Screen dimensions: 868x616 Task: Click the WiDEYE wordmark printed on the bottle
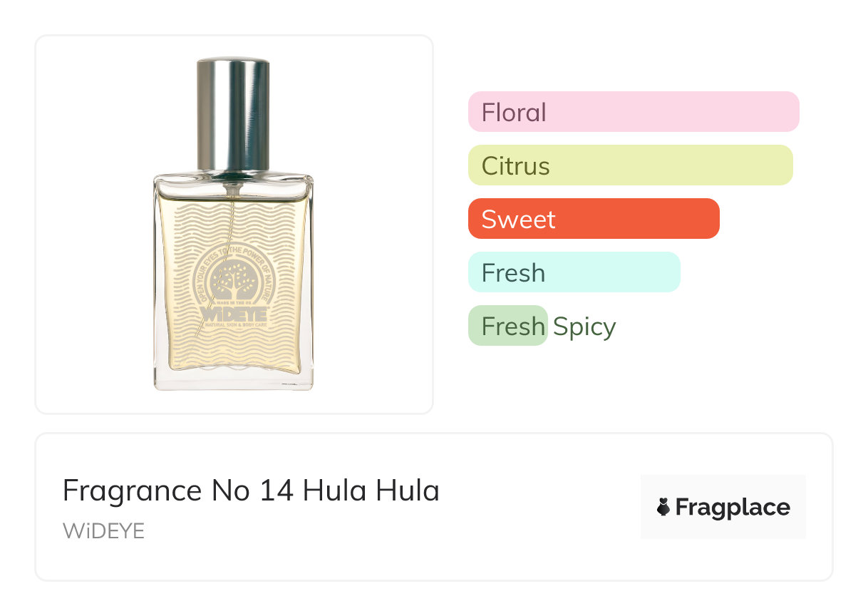(234, 314)
